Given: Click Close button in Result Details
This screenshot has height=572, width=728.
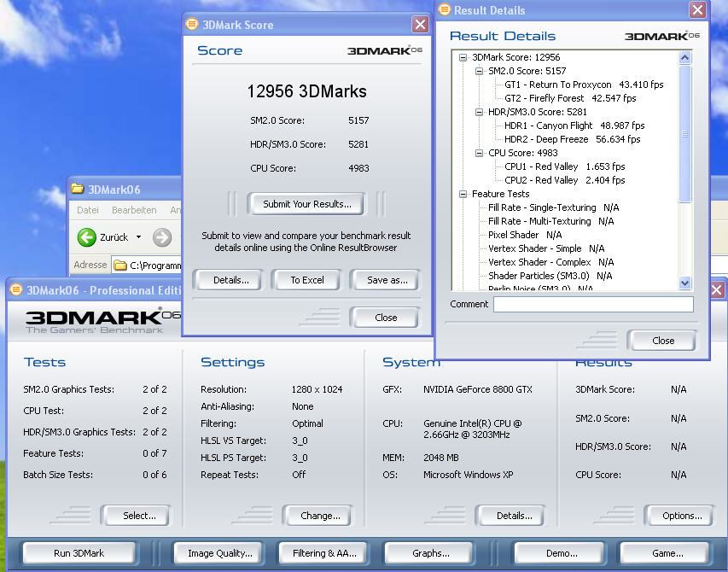Looking at the screenshot, I should (662, 341).
